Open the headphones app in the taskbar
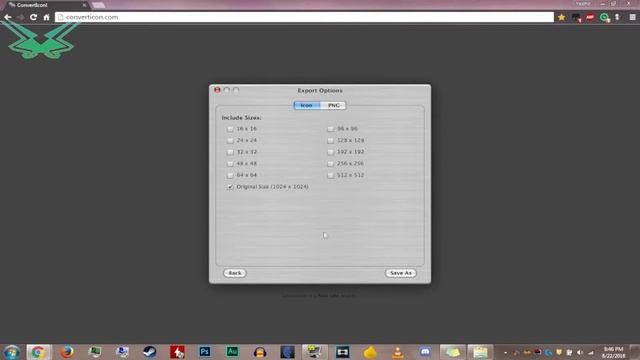The height and width of the screenshot is (360, 640). click(x=260, y=352)
